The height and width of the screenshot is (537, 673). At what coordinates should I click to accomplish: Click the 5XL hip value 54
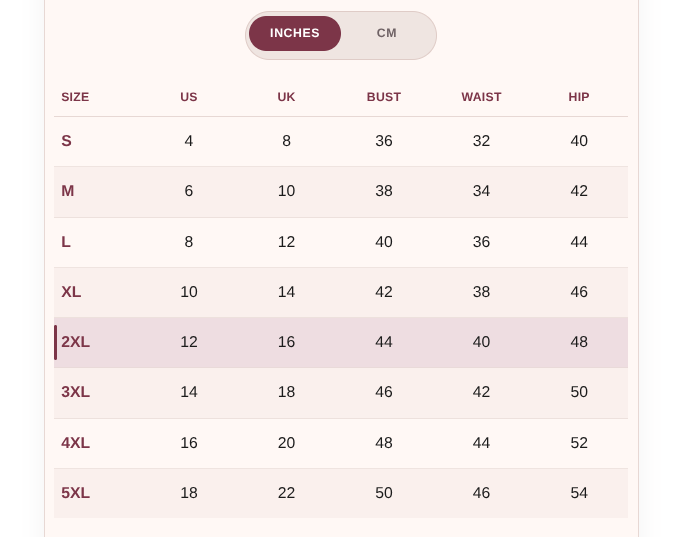pyautogui.click(x=579, y=493)
